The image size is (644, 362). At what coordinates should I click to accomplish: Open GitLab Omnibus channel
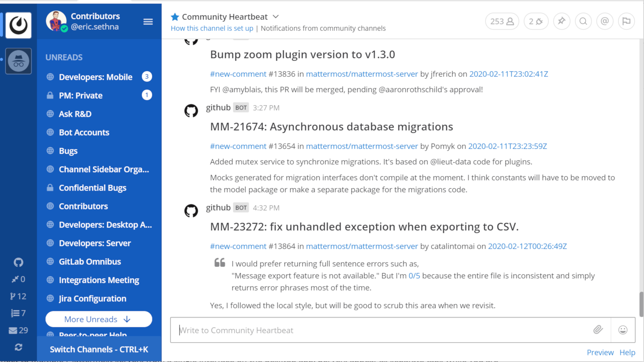pyautogui.click(x=99, y=261)
